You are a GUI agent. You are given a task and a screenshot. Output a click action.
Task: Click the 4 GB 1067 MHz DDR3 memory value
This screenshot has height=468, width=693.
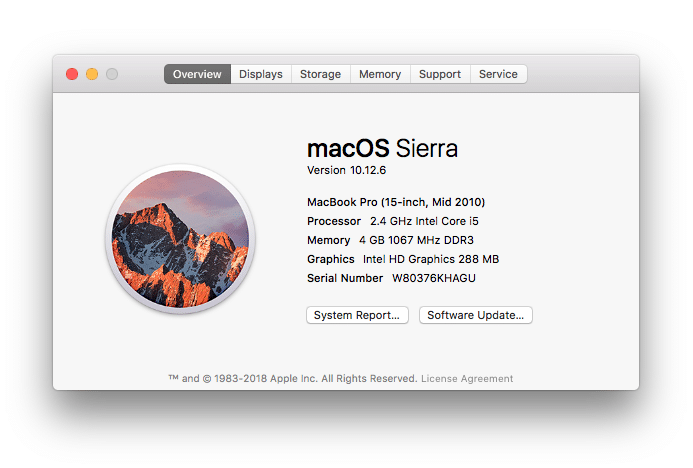[415, 240]
